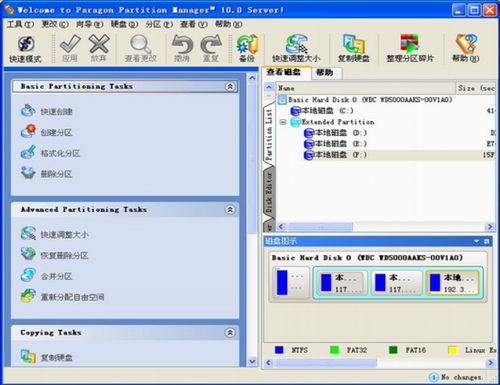500x385 pixels.
Task: Collapse the Extended Partition tree node
Action: [283, 122]
